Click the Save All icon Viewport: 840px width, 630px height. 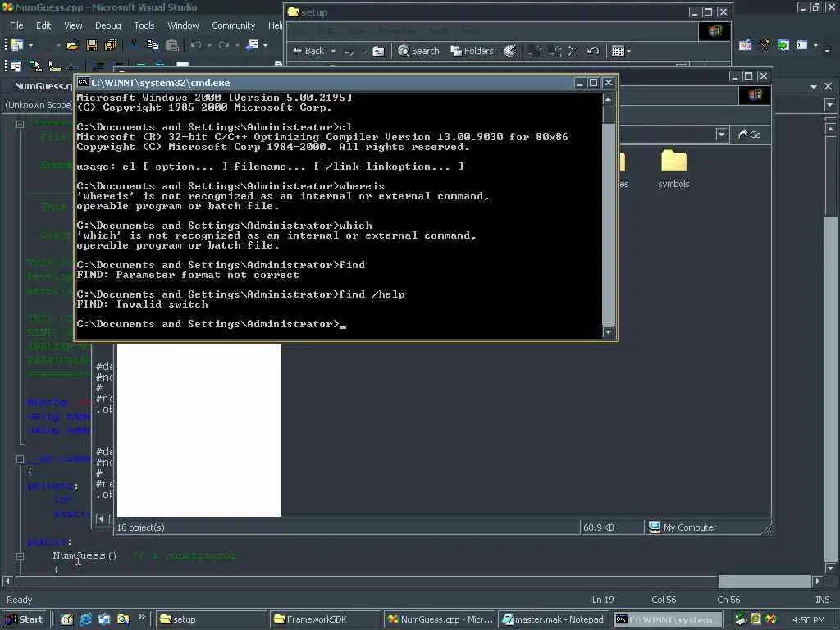tap(111, 46)
